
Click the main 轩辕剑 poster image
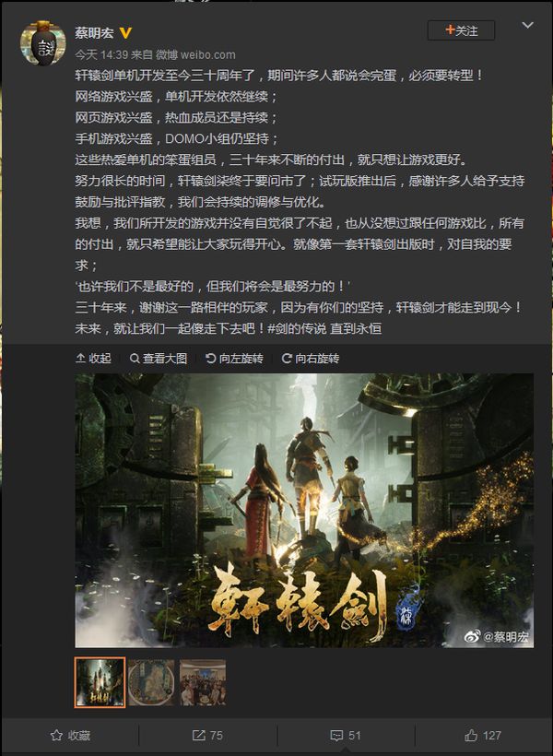click(x=304, y=511)
